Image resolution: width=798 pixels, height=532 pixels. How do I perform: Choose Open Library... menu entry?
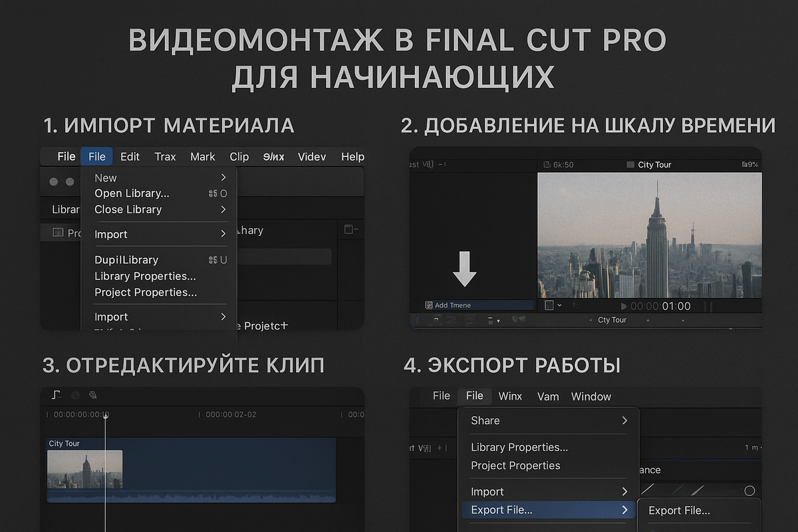(132, 194)
